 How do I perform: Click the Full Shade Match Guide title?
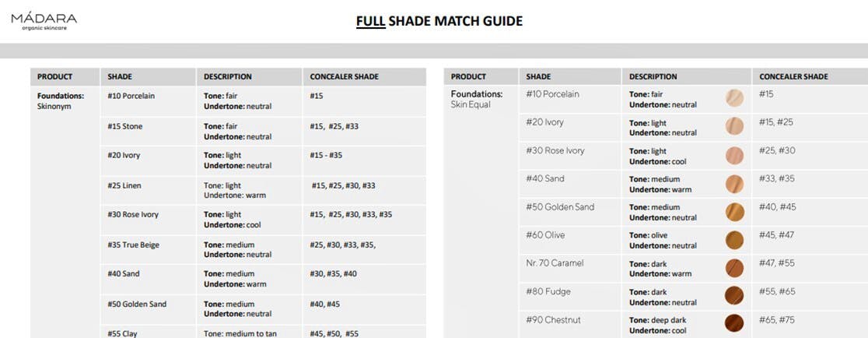tap(439, 21)
